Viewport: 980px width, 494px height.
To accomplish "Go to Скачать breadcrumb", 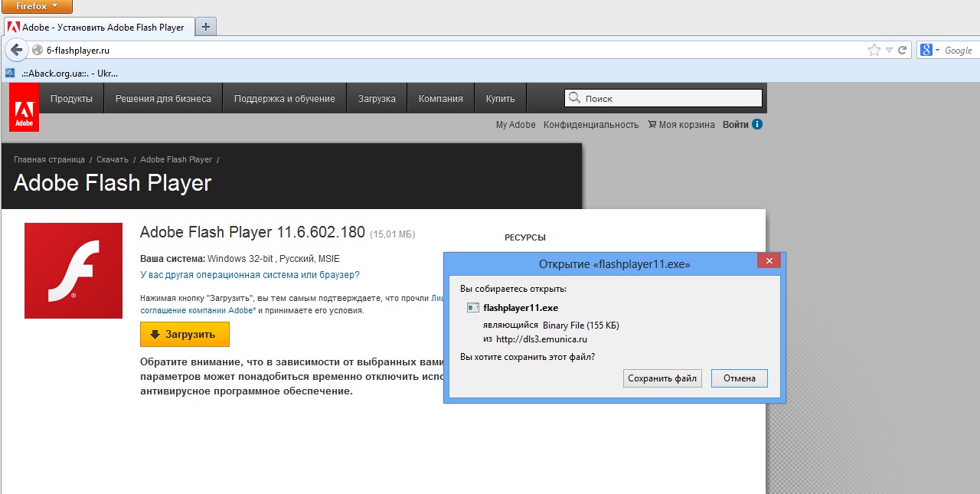I will 113,159.
